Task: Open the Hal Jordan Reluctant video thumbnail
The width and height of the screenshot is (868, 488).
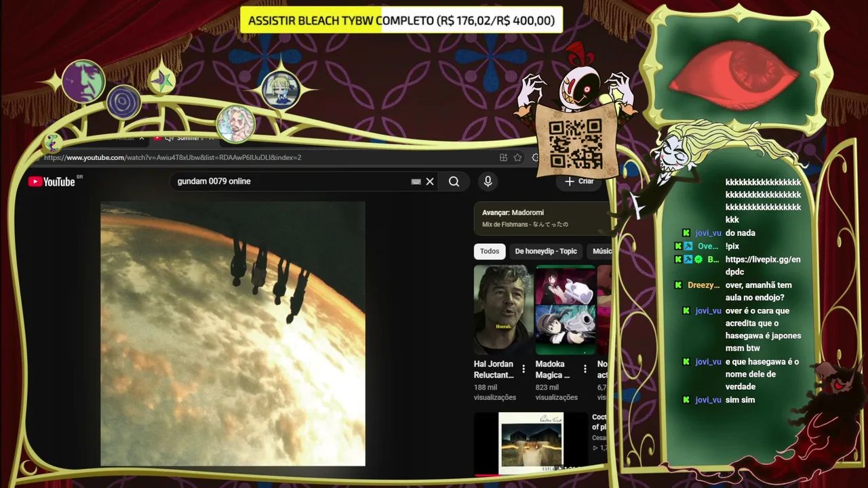Action: coord(503,310)
